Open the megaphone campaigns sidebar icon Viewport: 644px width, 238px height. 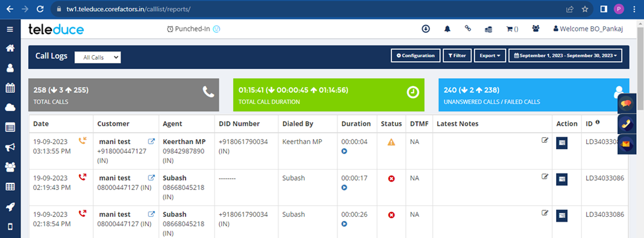(x=10, y=147)
